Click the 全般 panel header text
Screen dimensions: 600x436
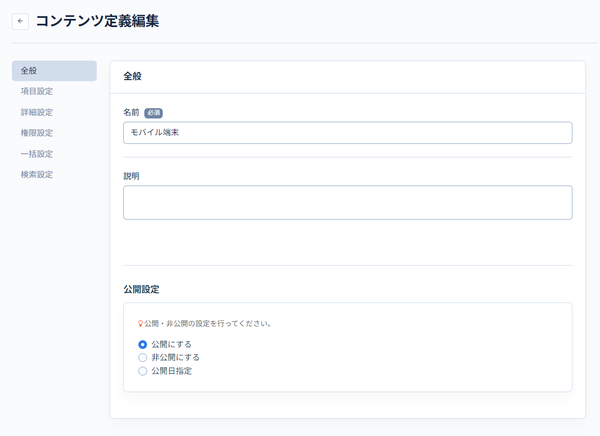pyautogui.click(x=132, y=76)
